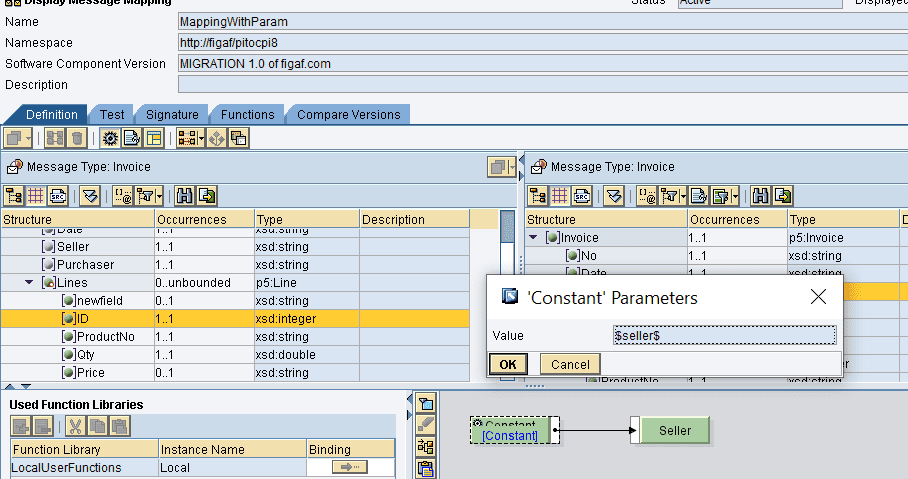Open the Definition tab

52,115
